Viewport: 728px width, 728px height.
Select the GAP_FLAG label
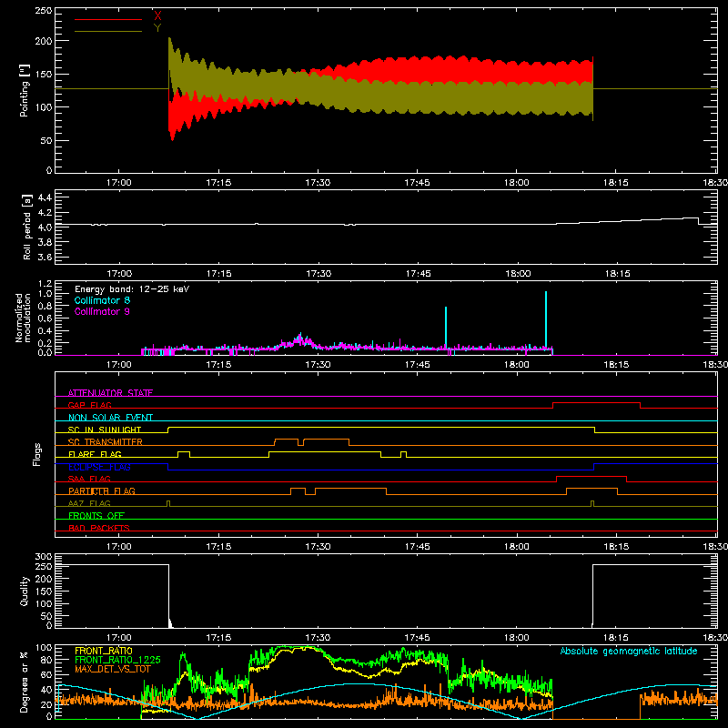click(90, 405)
